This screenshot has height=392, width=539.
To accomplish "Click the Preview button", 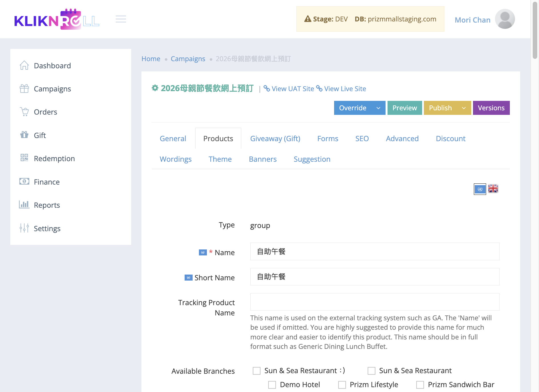I will tap(405, 108).
